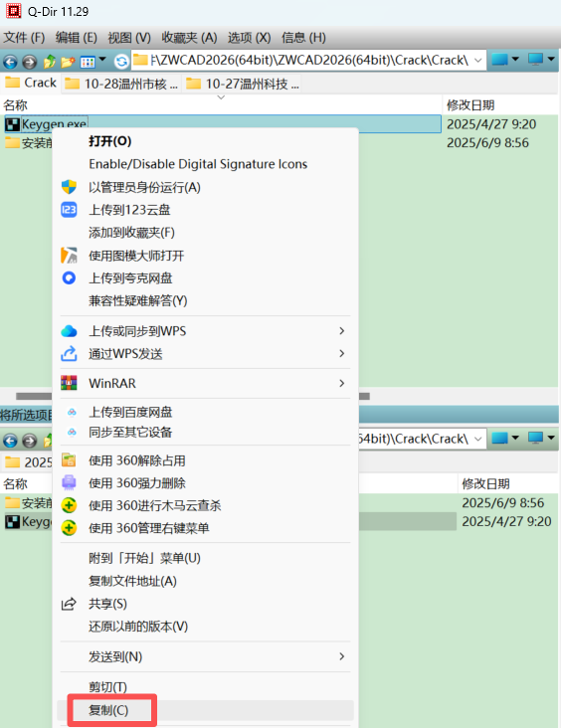
Task: Expand the WinRAR submenu
Action: point(205,384)
